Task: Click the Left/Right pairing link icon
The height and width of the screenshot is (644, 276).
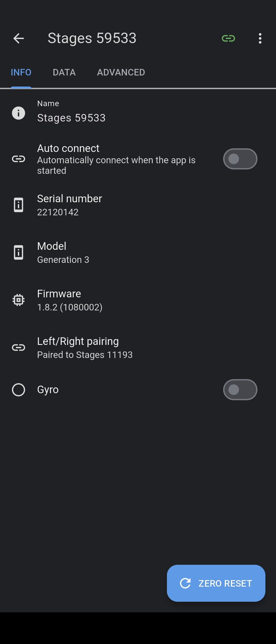Action: click(19, 347)
